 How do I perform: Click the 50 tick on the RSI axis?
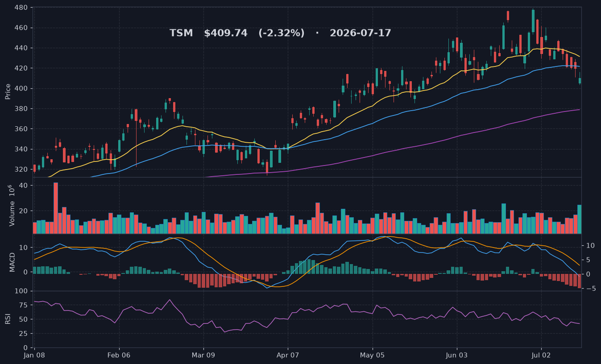click(x=24, y=319)
